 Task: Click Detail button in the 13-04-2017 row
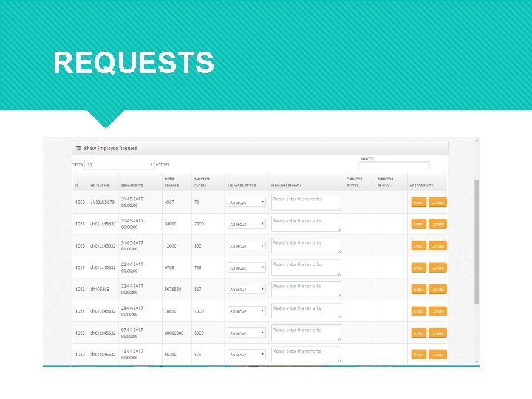(x=418, y=355)
